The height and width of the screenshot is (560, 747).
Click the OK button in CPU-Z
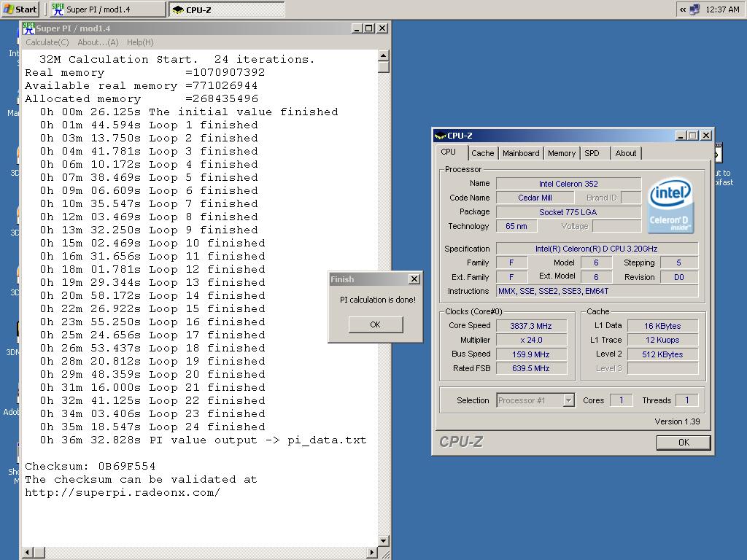pos(683,443)
